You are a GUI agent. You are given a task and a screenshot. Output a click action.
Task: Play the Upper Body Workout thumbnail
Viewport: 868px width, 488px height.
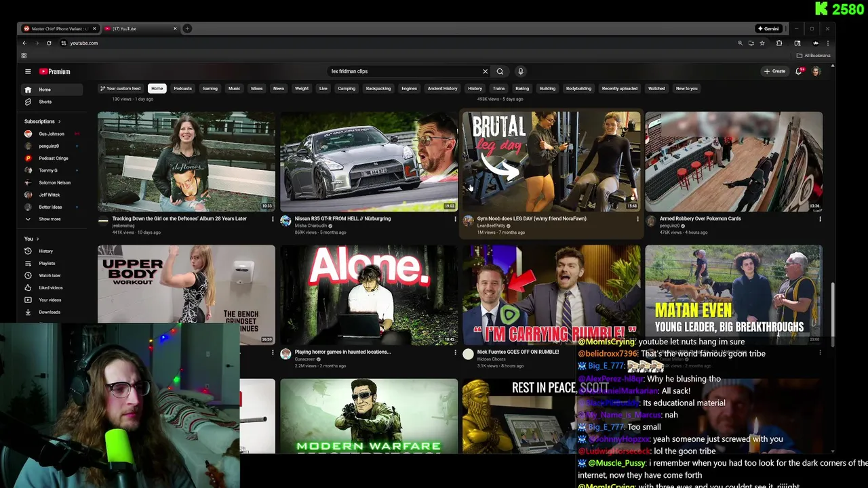(186, 295)
